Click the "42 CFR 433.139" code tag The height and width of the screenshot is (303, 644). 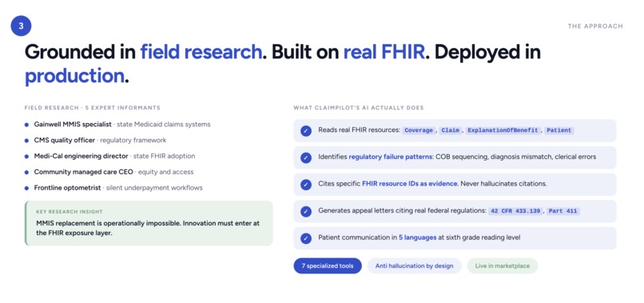[x=515, y=211]
